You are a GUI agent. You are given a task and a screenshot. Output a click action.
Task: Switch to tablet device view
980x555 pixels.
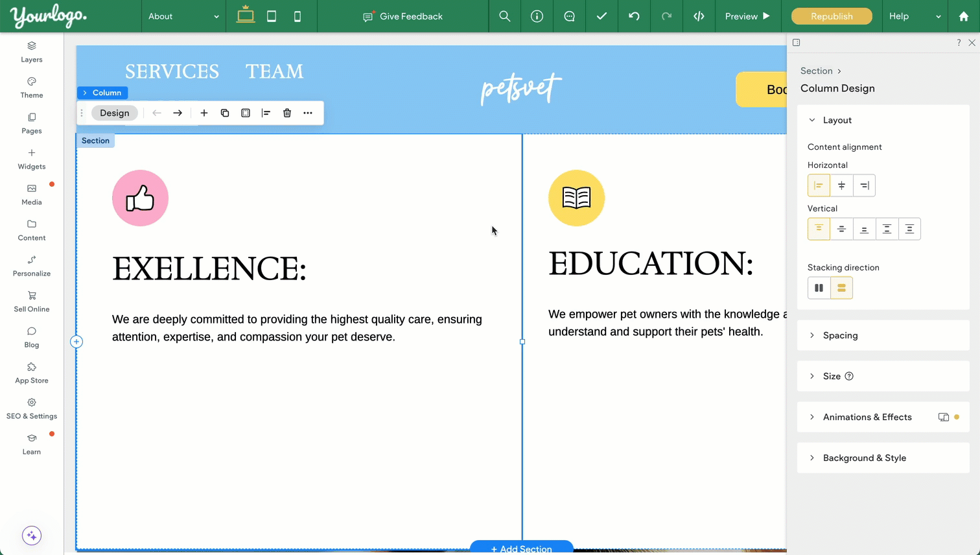(272, 16)
